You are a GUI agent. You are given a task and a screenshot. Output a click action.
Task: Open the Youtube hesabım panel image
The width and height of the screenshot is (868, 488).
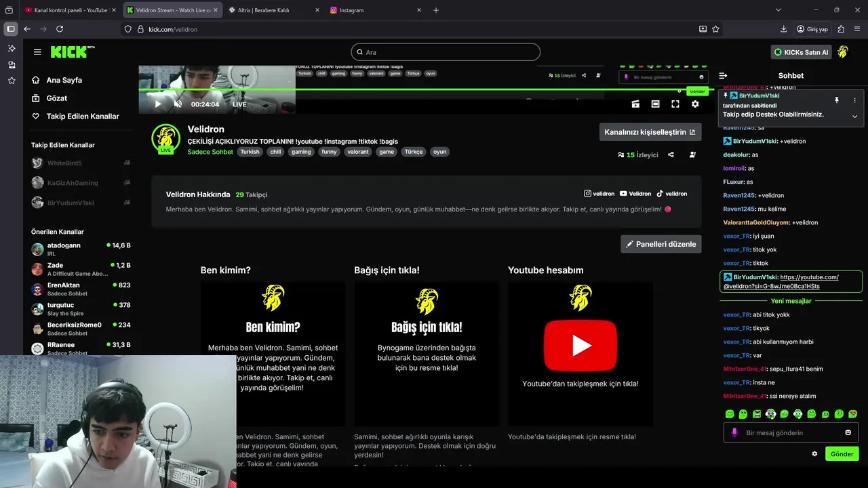(580, 354)
